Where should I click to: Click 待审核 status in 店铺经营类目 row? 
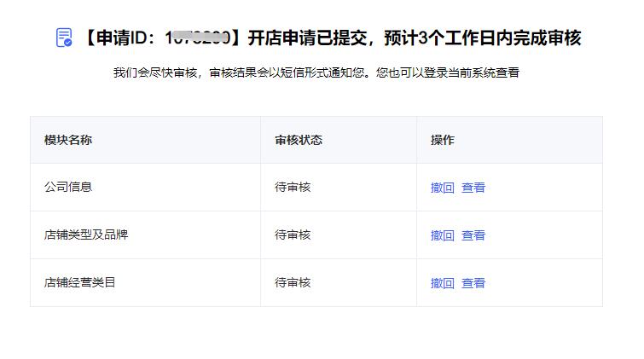coord(293,282)
